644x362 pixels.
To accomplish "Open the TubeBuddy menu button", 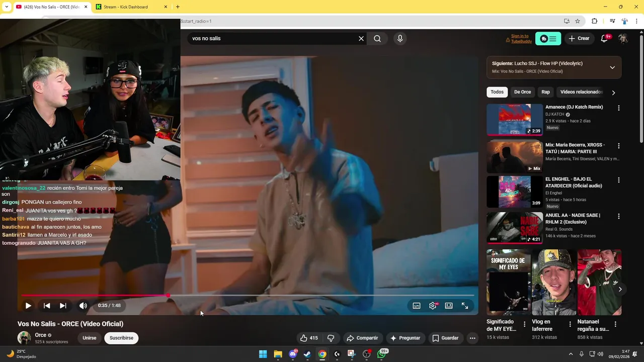I will tap(548, 39).
